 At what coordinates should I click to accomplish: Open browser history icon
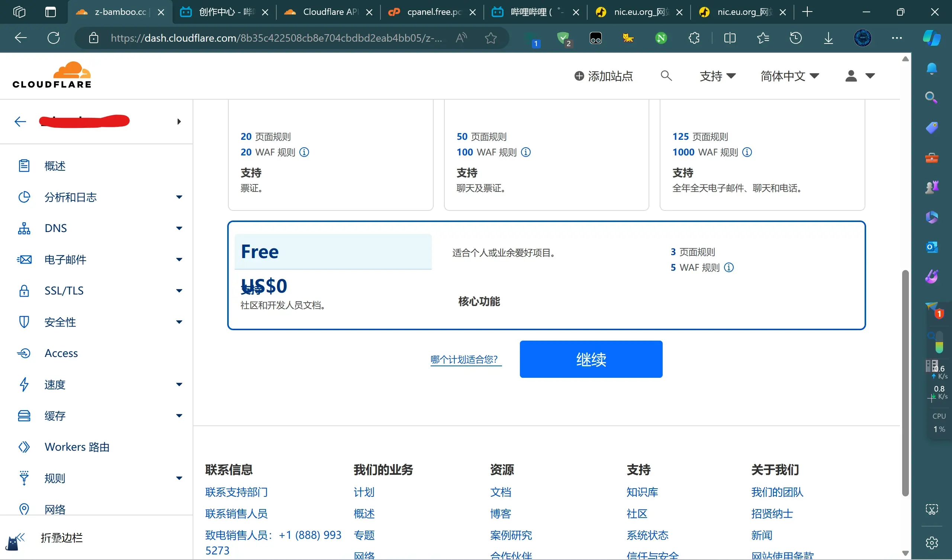(795, 38)
